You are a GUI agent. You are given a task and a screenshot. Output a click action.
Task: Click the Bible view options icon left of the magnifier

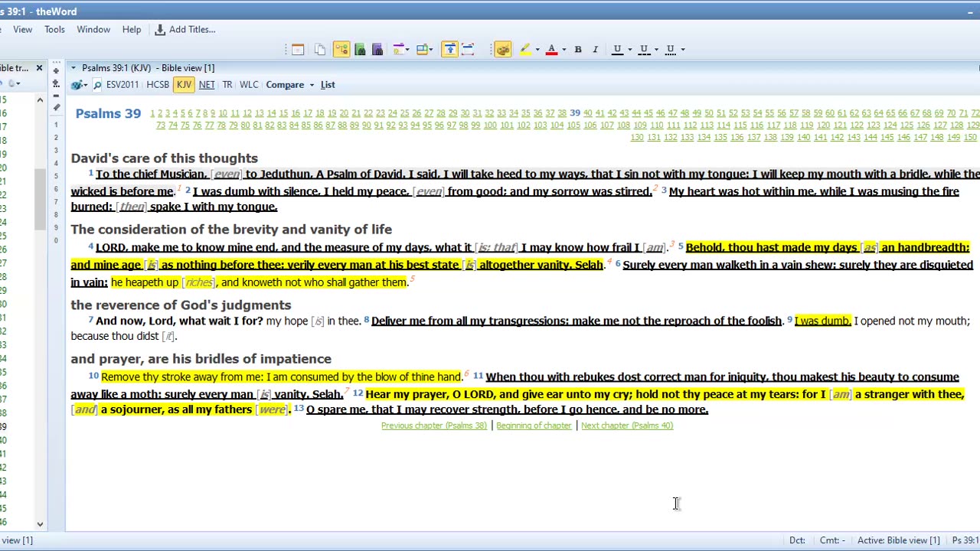click(x=77, y=85)
